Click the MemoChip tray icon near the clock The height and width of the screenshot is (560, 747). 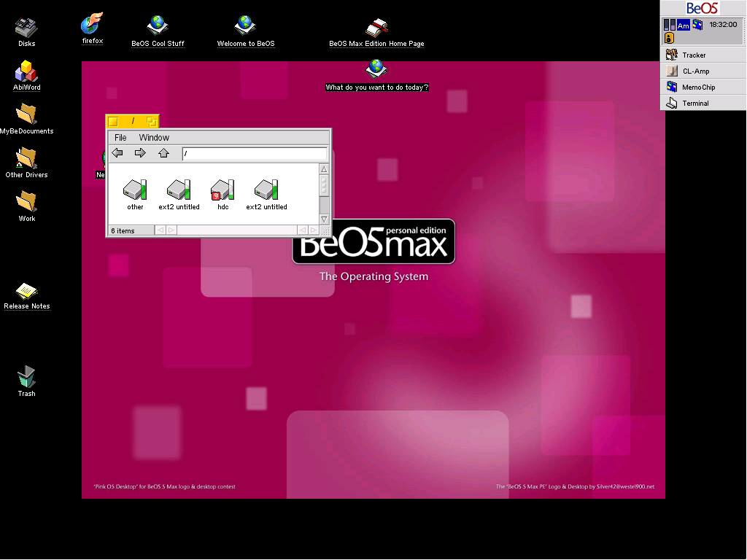(x=697, y=25)
